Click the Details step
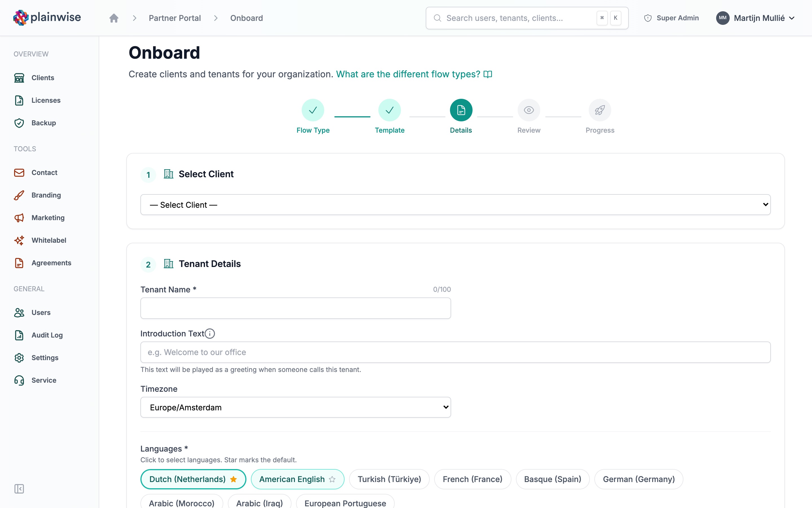The image size is (812, 508). click(461, 116)
